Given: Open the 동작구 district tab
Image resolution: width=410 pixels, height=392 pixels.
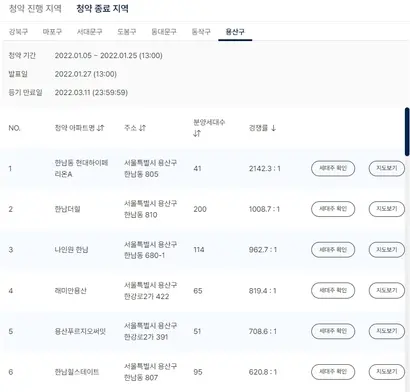Looking at the screenshot, I should pyautogui.click(x=201, y=32).
